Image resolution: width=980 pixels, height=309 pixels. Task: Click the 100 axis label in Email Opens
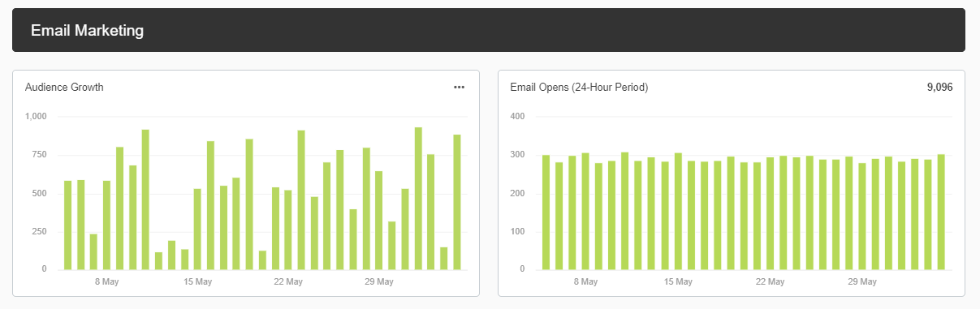517,232
